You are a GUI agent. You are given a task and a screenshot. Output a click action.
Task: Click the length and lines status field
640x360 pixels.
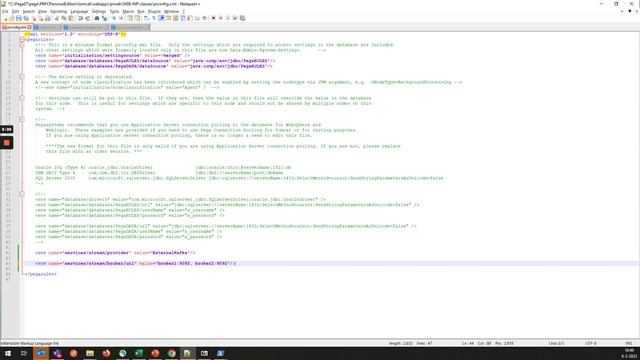coord(411,343)
